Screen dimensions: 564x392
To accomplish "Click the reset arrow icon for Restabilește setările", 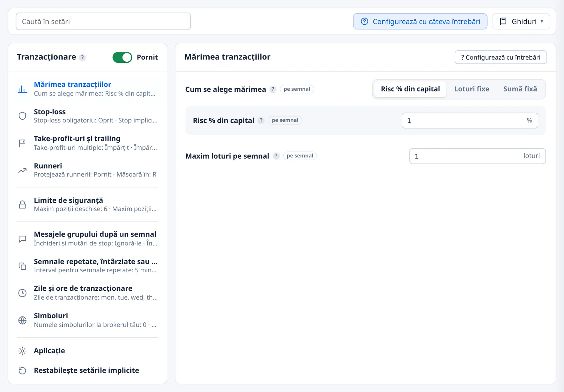I will pos(22,370).
